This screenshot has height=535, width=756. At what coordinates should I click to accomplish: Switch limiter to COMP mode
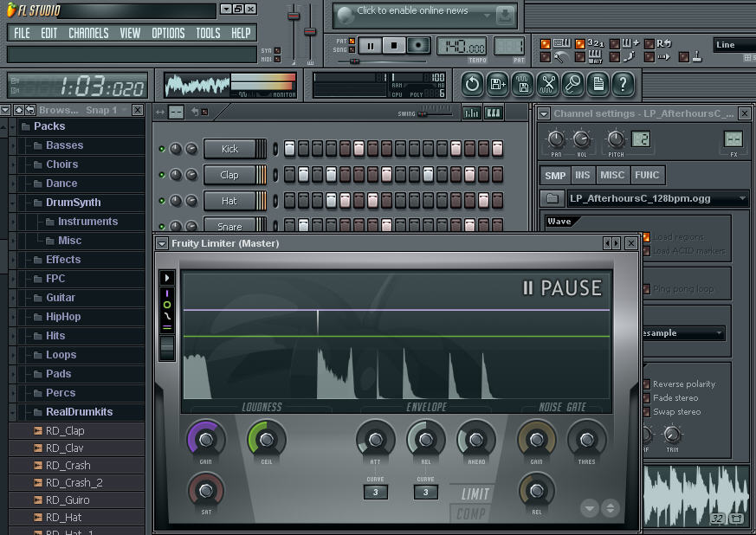point(468,514)
